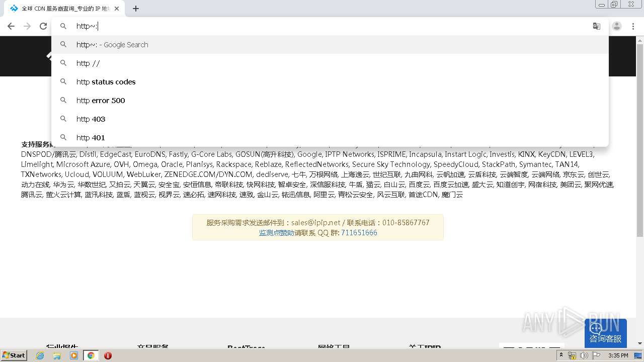Click the browser Forward arrow
Viewport: 644px width, 362px height.
pyautogui.click(x=27, y=26)
